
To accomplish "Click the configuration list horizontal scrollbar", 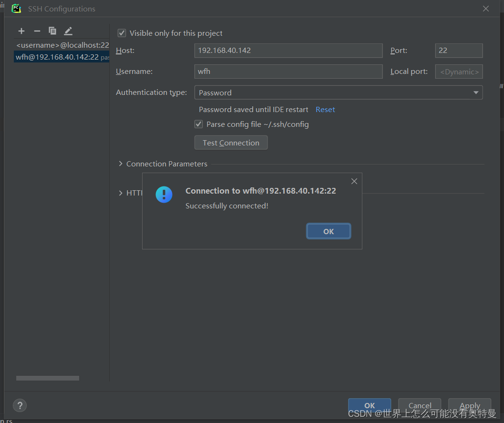I will (48, 378).
